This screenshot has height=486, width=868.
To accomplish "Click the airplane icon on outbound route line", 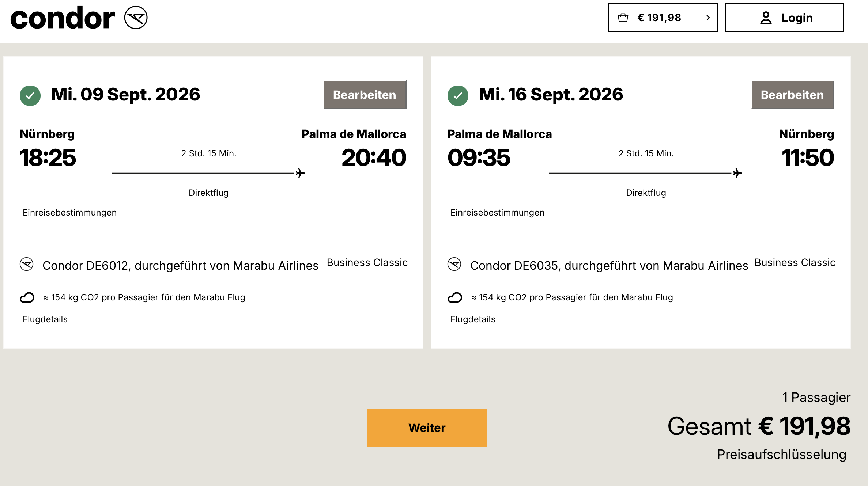I will (x=300, y=173).
